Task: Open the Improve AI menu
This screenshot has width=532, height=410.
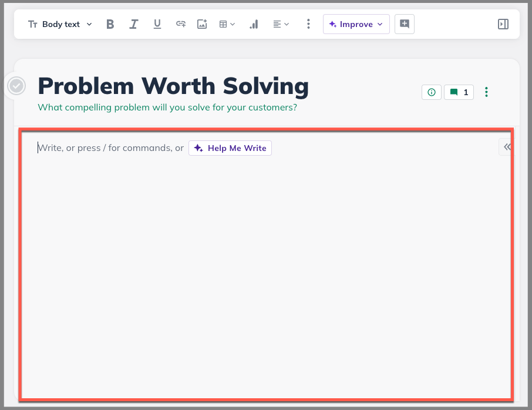Action: click(x=356, y=24)
